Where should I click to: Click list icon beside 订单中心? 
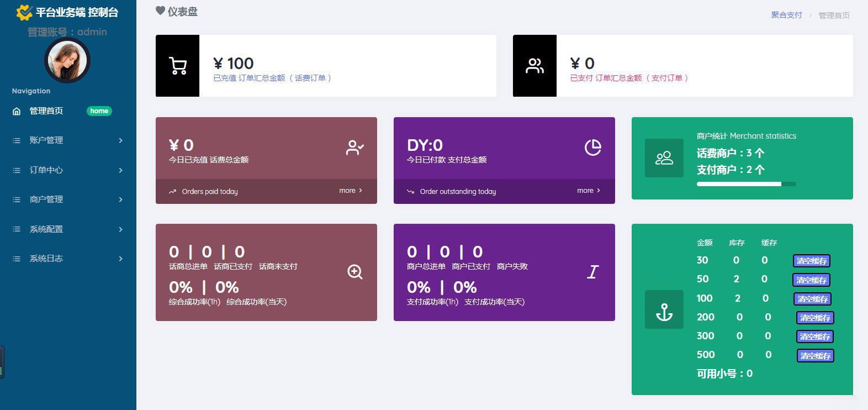click(17, 170)
